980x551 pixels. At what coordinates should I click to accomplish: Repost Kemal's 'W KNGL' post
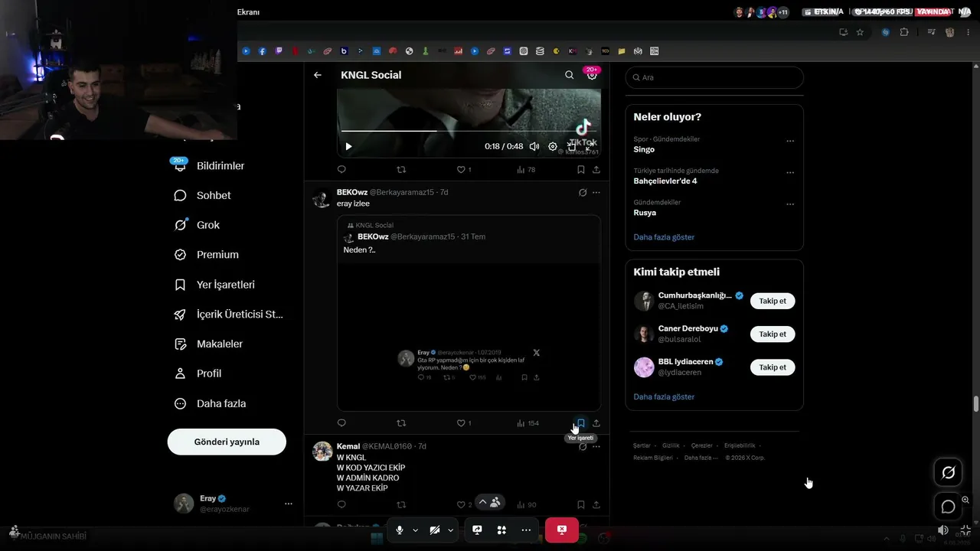click(401, 504)
